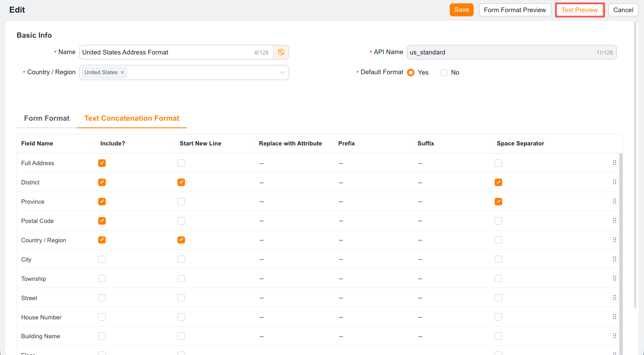Viewport: 644px width, 355px height.
Task: Check Space Separator for Country / Region row
Action: [x=498, y=240]
